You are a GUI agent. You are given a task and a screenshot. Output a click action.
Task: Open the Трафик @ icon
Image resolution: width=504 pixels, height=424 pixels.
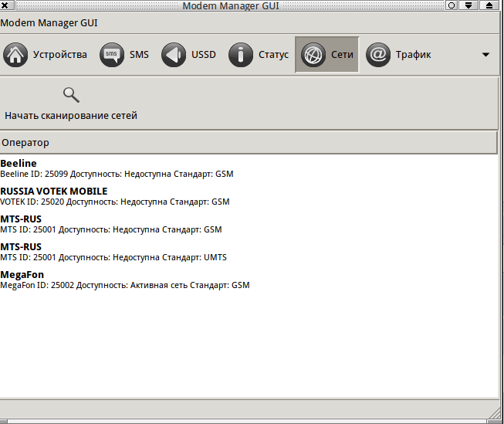[x=378, y=55]
